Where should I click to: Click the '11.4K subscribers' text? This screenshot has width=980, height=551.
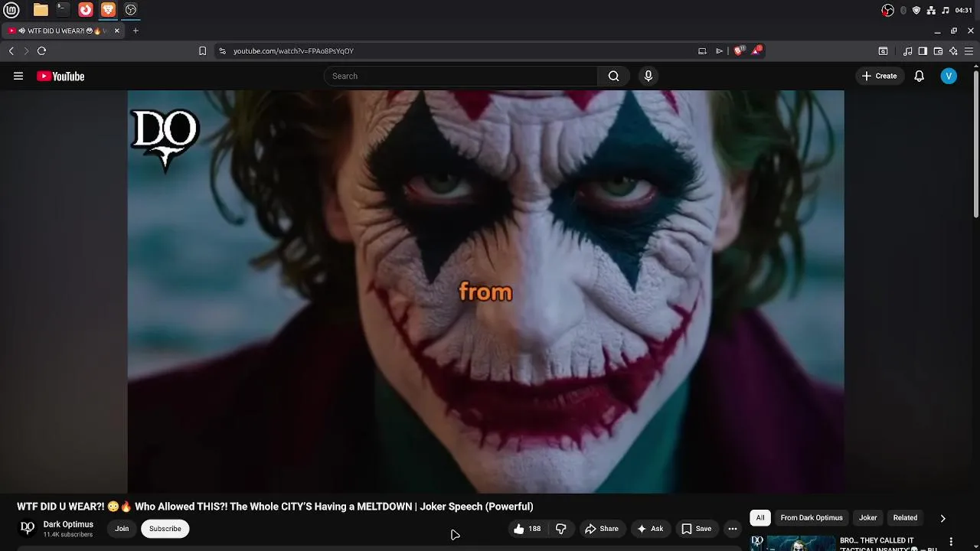[68, 534]
